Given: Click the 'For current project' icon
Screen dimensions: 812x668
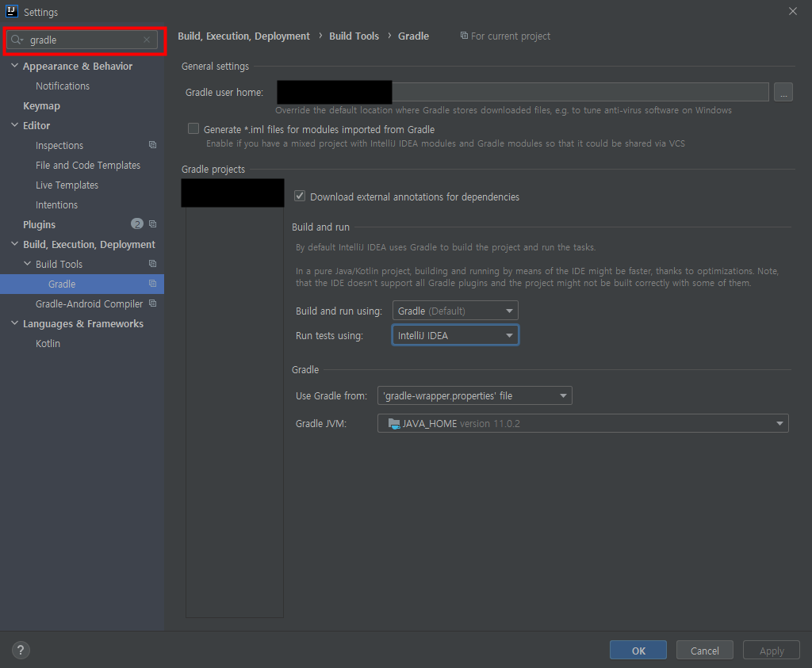Looking at the screenshot, I should 464,36.
